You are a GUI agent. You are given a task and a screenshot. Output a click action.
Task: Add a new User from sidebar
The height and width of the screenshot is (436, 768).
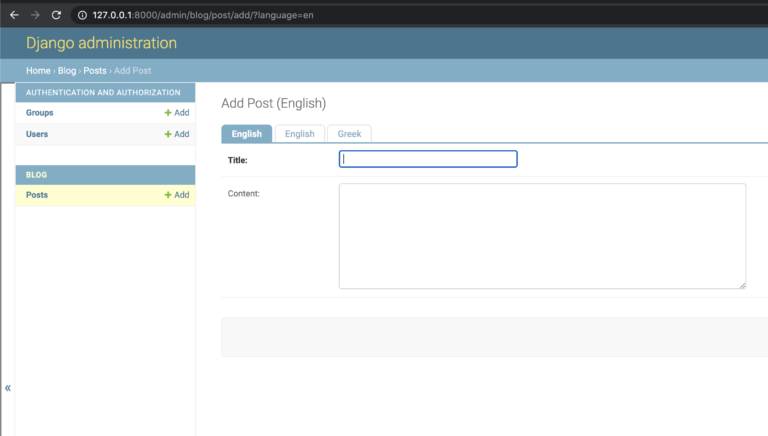click(177, 134)
